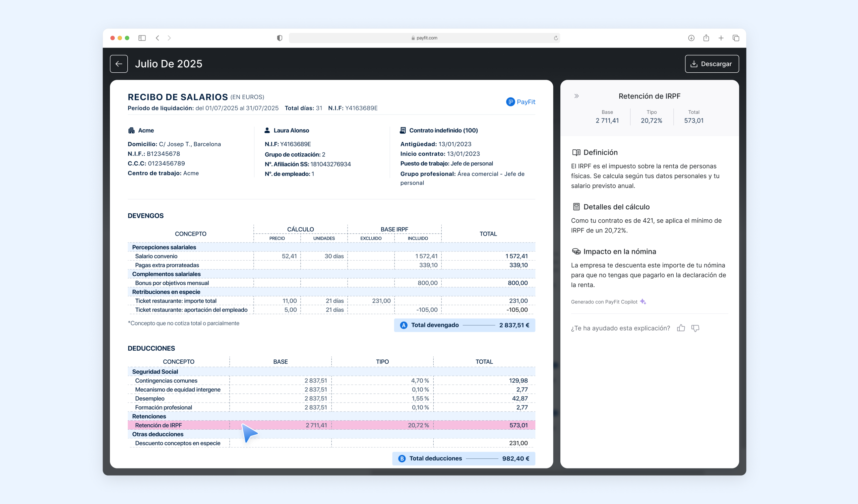Go back in browser history
The image size is (858, 504).
157,38
